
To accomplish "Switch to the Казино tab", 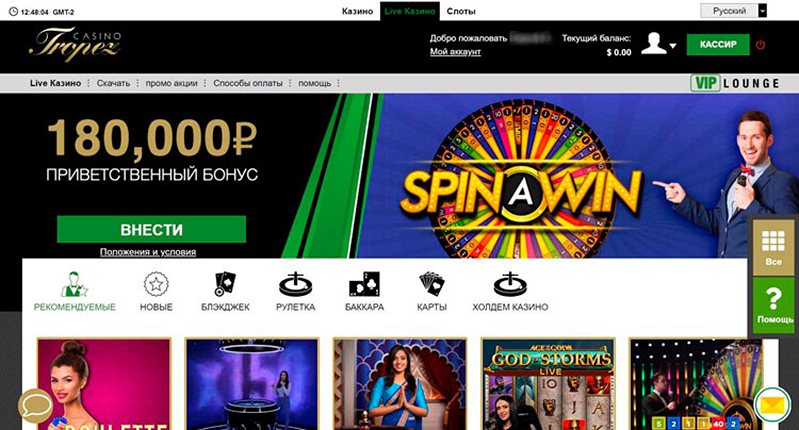I will tap(357, 11).
